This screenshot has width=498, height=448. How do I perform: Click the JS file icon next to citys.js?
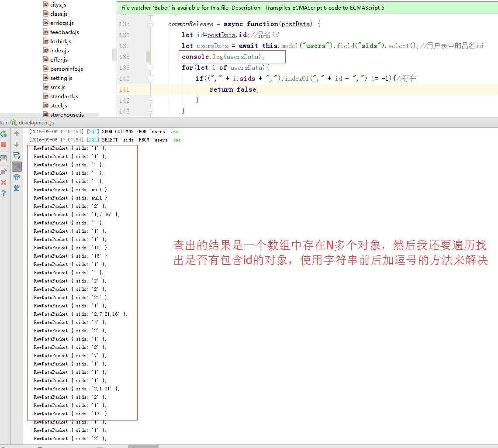click(x=46, y=4)
